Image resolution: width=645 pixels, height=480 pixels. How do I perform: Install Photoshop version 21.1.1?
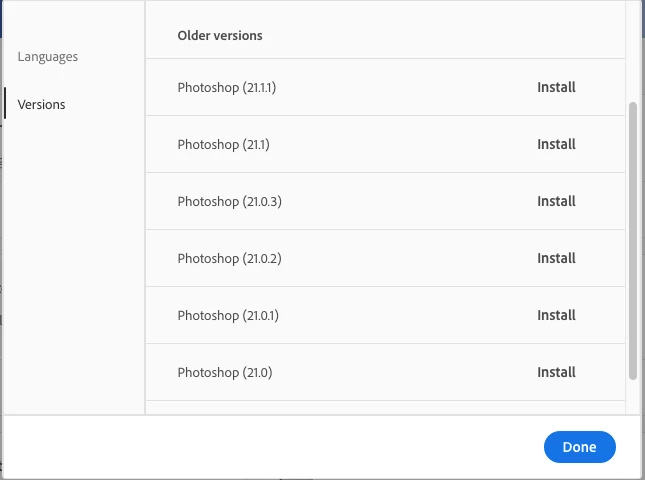(x=556, y=87)
